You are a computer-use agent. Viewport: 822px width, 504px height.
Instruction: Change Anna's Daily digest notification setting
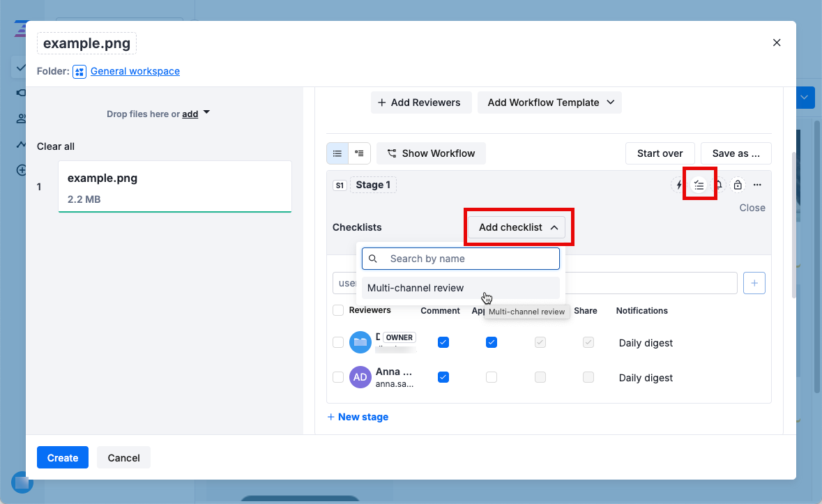(646, 379)
